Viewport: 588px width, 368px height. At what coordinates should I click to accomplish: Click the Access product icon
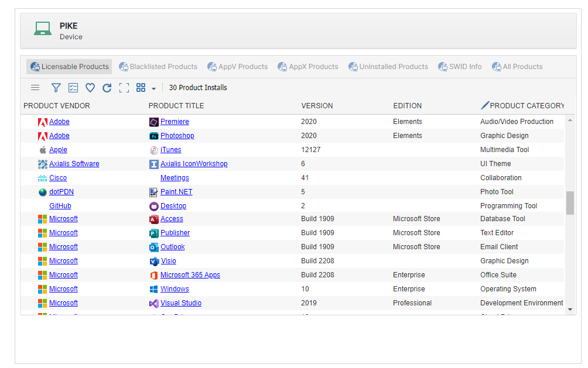tap(154, 219)
